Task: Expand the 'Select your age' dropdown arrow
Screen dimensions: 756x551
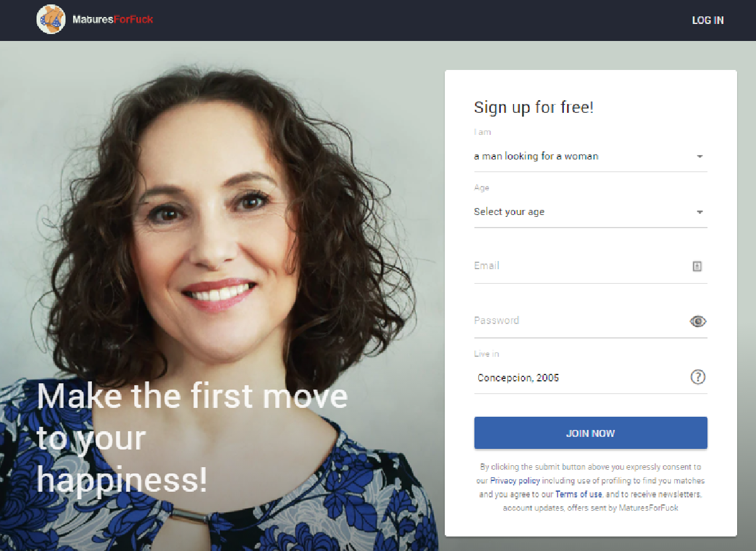Action: tap(699, 212)
